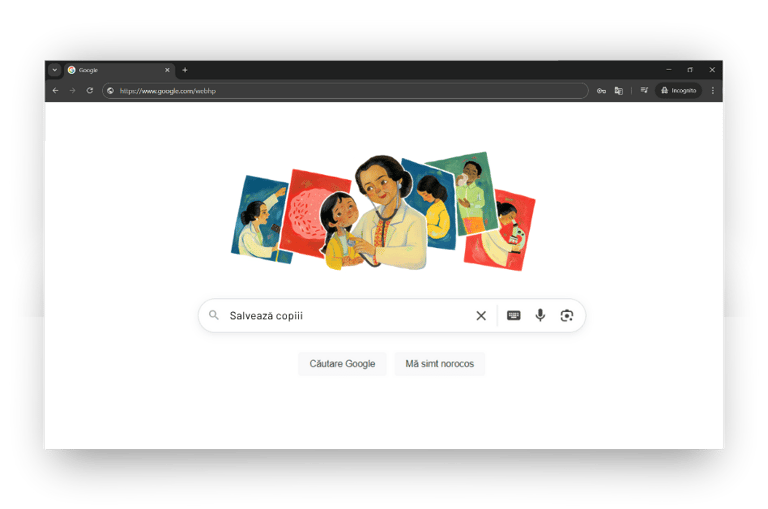
Task: Click the Mă simt norocos button
Action: (439, 364)
